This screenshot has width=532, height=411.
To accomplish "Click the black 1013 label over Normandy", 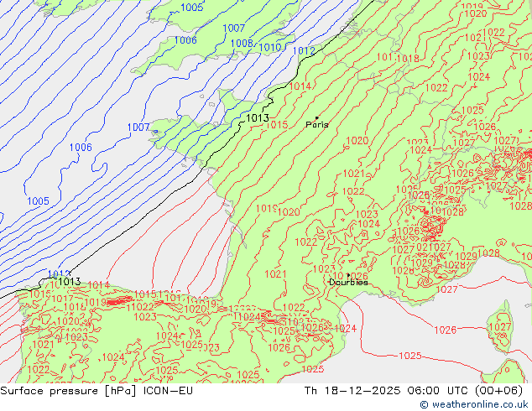I will click(x=257, y=118).
